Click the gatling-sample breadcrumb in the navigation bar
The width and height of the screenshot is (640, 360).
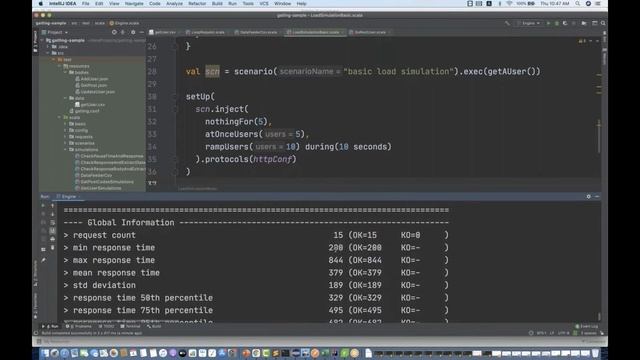point(51,23)
